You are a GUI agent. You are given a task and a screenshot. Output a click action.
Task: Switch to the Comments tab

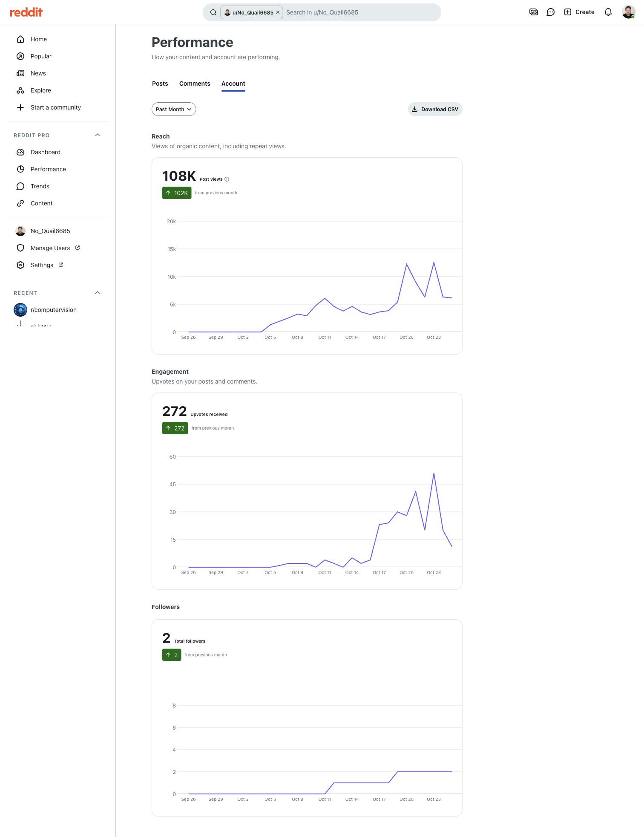coord(195,84)
